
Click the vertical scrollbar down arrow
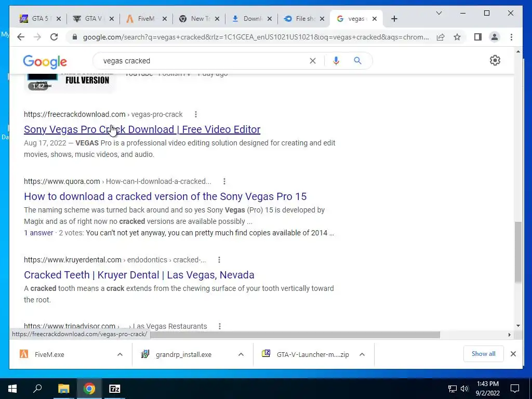(518, 326)
